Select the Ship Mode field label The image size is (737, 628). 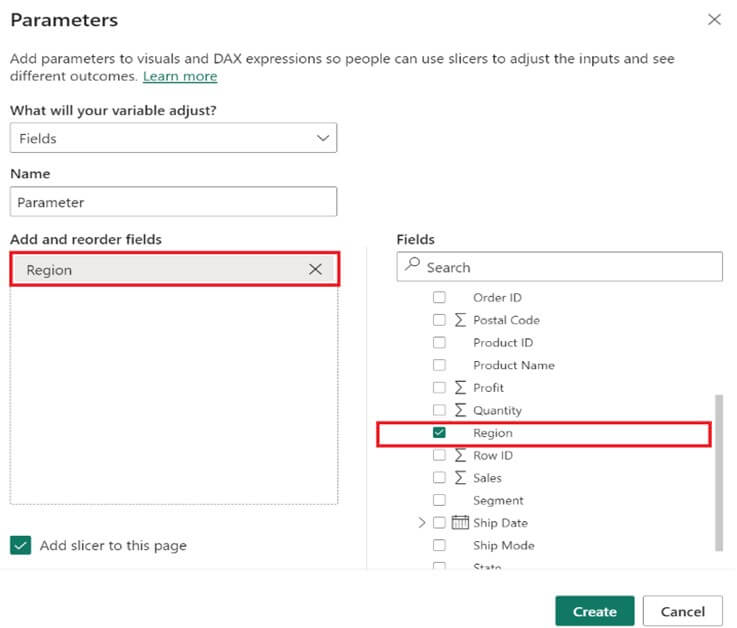tap(504, 545)
